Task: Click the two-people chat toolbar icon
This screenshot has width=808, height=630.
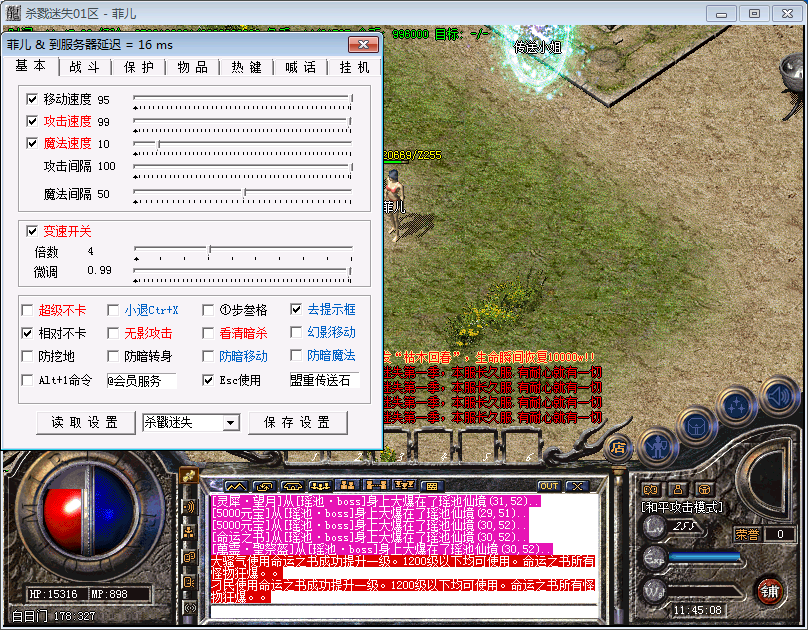Action: [348, 485]
